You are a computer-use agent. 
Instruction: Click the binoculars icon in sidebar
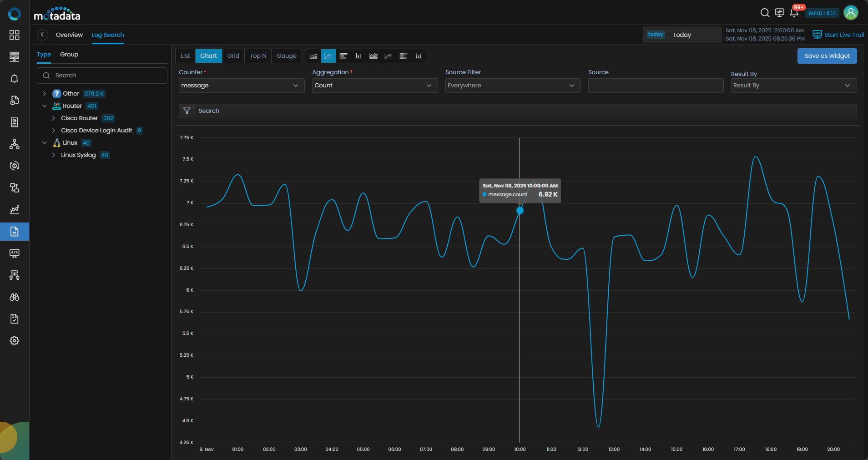tap(15, 297)
